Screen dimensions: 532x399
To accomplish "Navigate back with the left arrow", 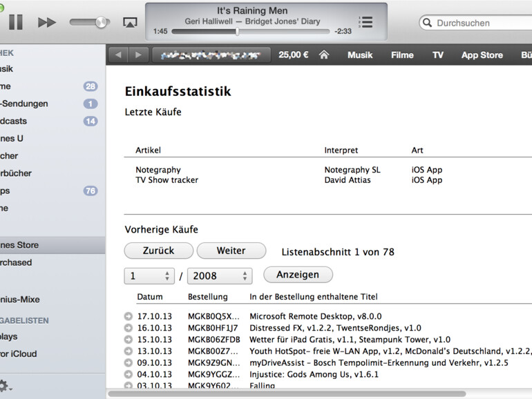I will 118,55.
